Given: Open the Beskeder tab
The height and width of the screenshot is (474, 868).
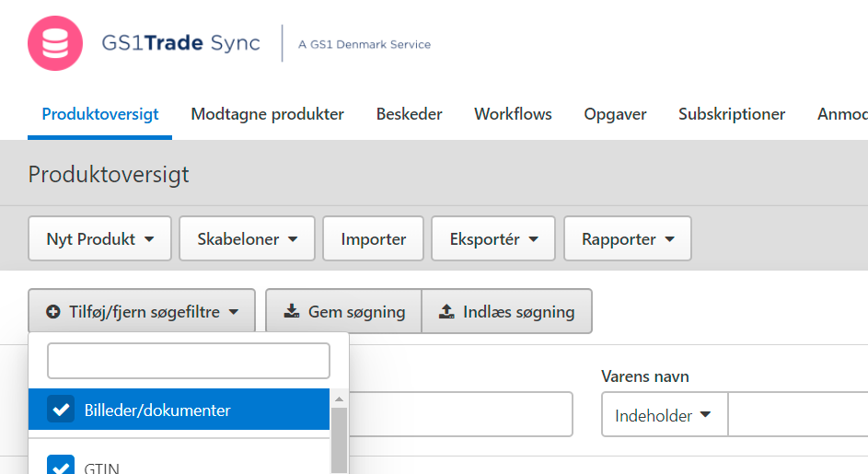Looking at the screenshot, I should coord(409,115).
